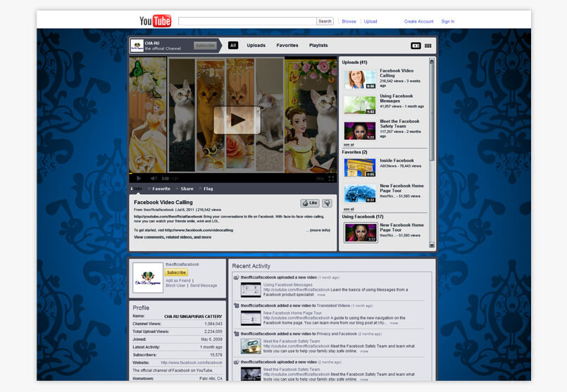Switch to grid view layout icon
Screen dimensions: 567x392
click(428, 46)
